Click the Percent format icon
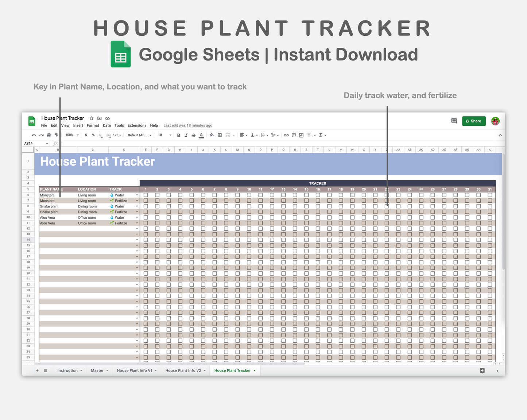Screen dimensions: 527x420 point(93,135)
